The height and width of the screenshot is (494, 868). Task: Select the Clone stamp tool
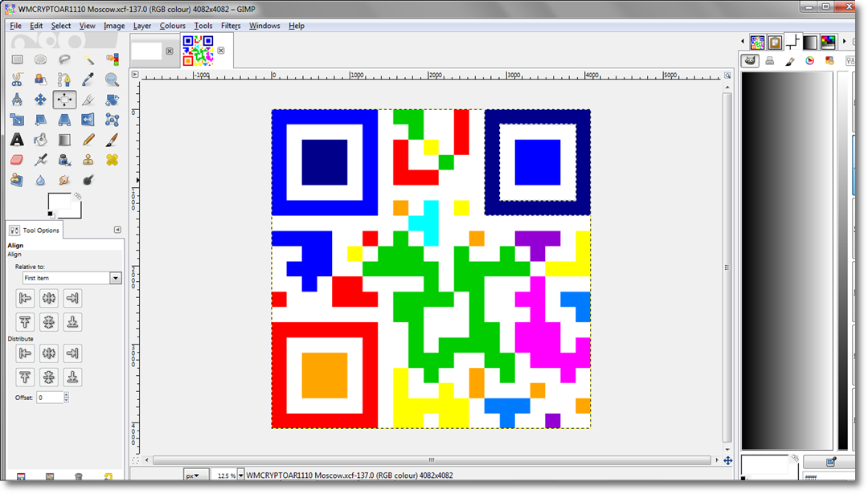click(x=88, y=160)
